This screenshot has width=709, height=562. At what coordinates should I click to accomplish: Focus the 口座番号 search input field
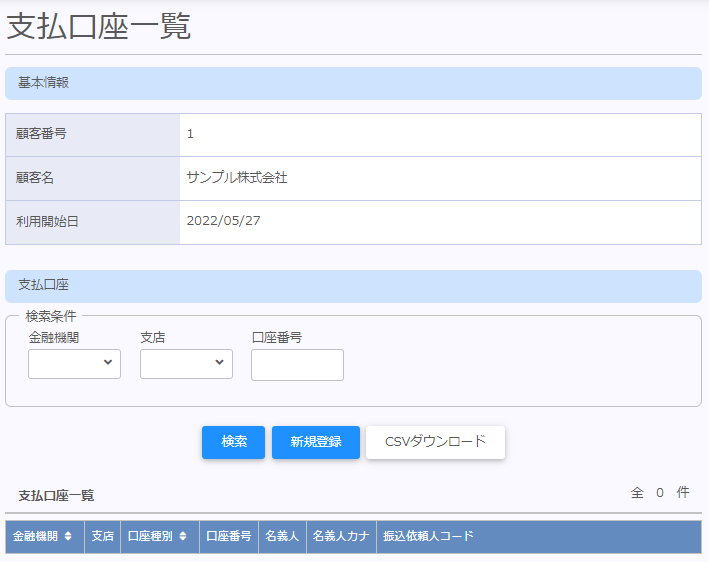pyautogui.click(x=297, y=365)
